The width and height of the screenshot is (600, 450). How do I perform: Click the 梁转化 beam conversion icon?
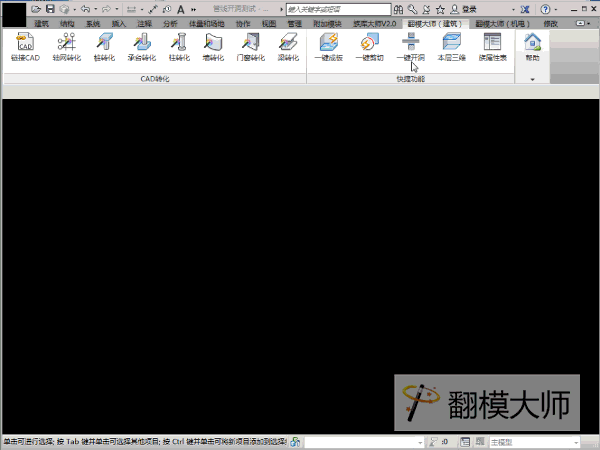point(287,46)
